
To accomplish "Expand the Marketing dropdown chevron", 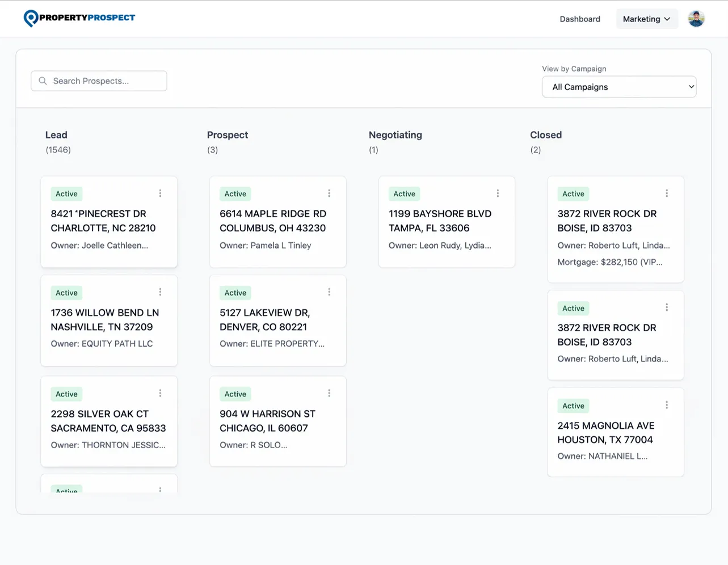I will [x=668, y=19].
